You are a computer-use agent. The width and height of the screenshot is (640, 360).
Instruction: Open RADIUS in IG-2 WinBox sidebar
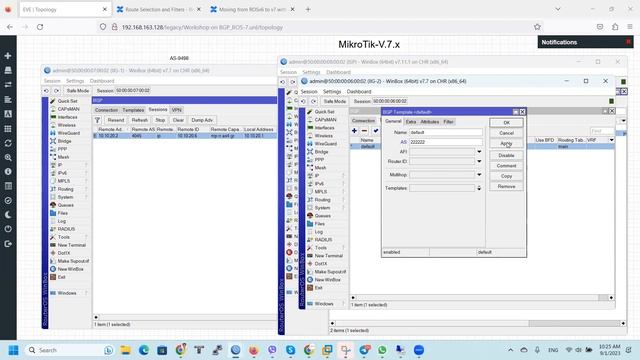(323, 240)
